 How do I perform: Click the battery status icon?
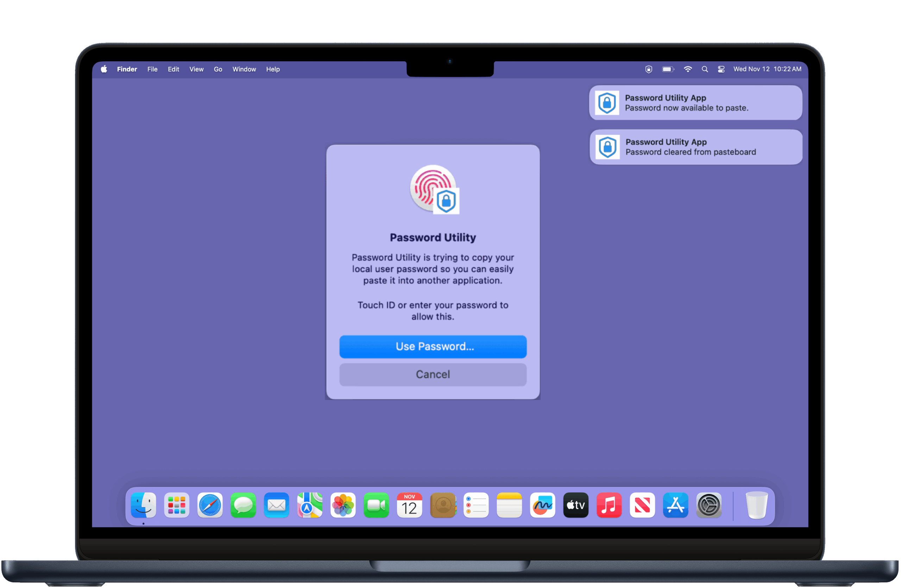(x=668, y=69)
